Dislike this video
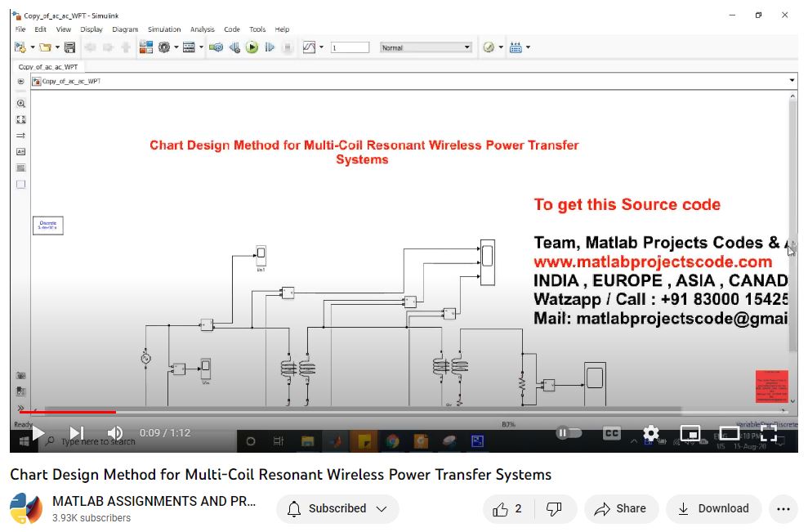The image size is (808, 532). [554, 508]
